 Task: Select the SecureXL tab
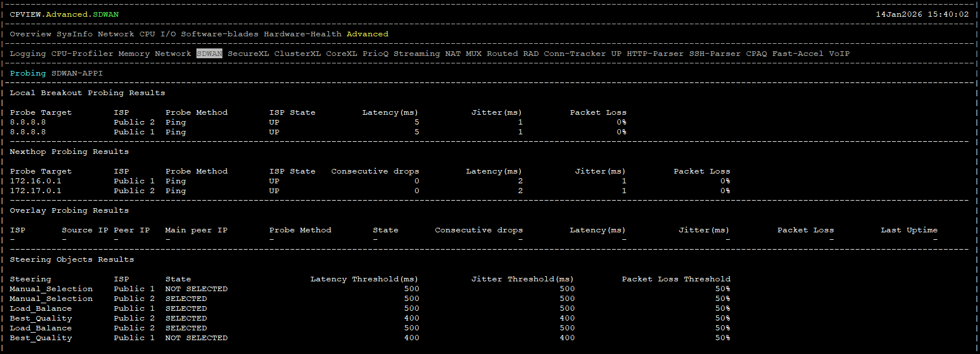pos(248,54)
